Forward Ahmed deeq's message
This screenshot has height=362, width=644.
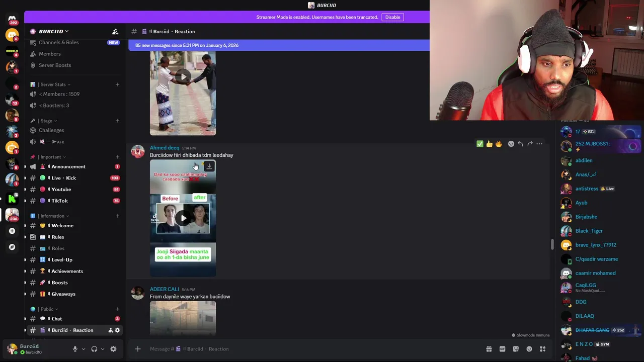pos(530,144)
